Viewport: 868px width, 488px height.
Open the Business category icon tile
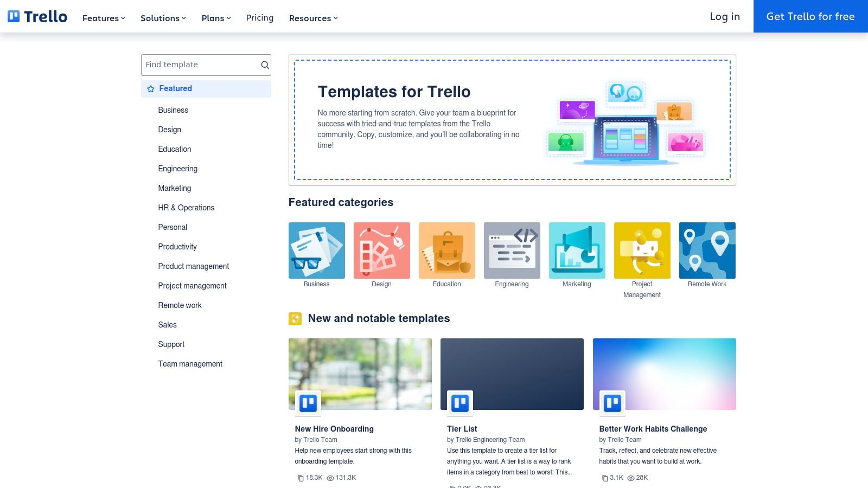(317, 251)
